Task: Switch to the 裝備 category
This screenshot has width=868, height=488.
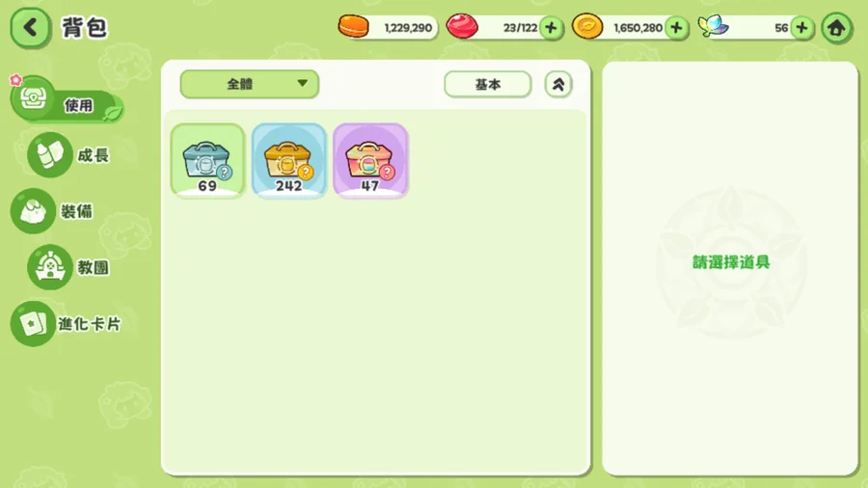Action: click(x=53, y=211)
